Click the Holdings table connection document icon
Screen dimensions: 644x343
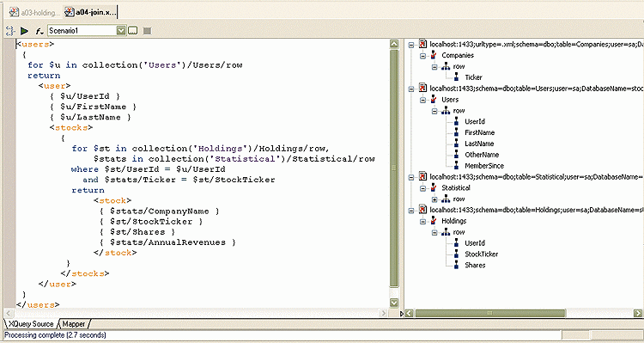click(422, 210)
